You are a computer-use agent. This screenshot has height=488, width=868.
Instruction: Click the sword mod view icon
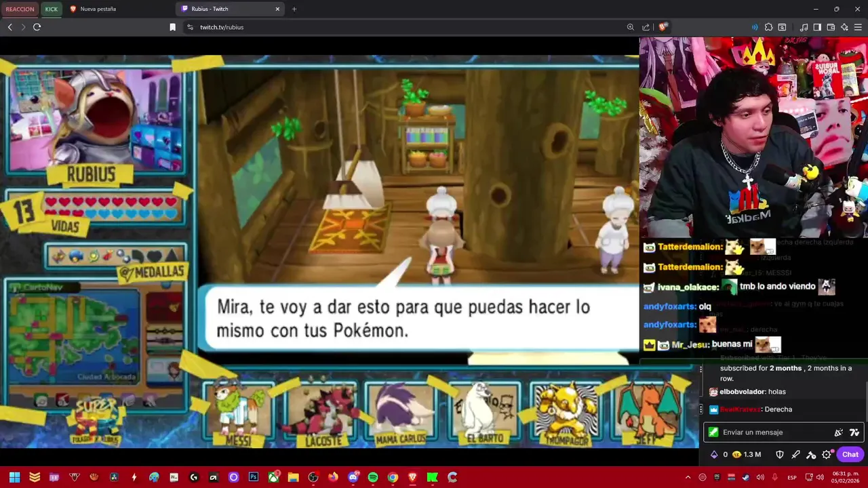[x=795, y=455]
